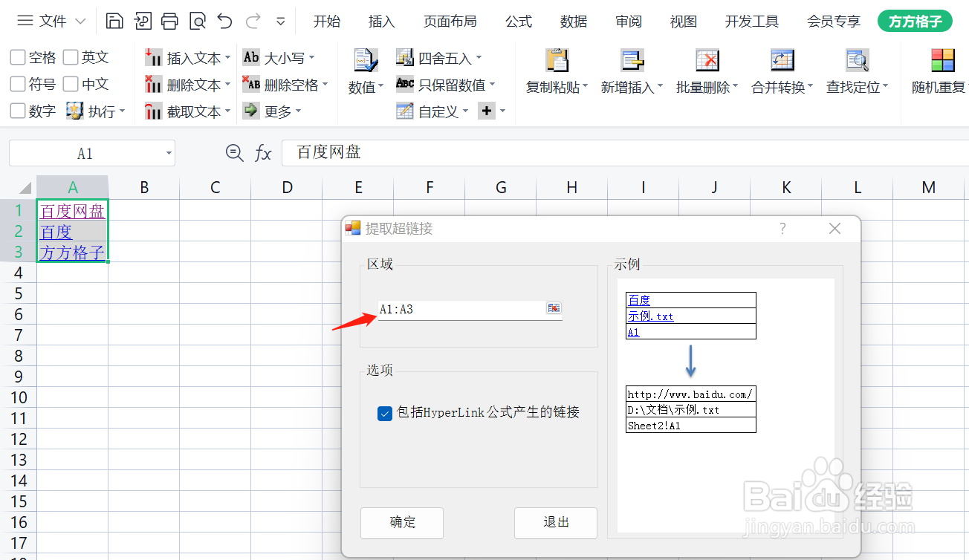The image size is (969, 560).
Task: Expand the 四舍五入 dropdown arrow
Action: [x=479, y=57]
